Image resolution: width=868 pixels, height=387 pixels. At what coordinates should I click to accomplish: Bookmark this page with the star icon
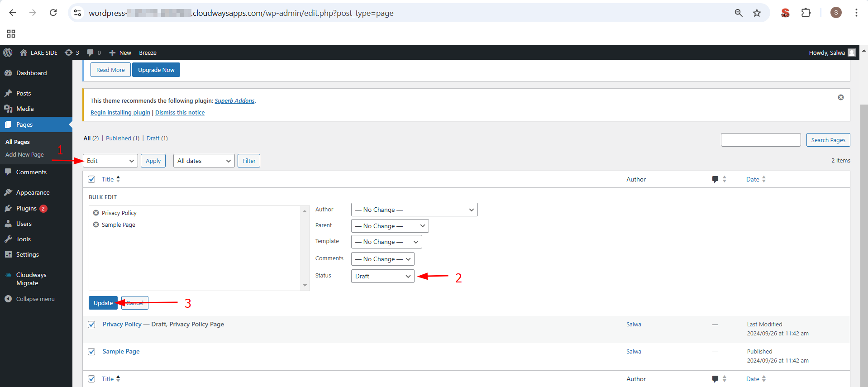click(757, 13)
